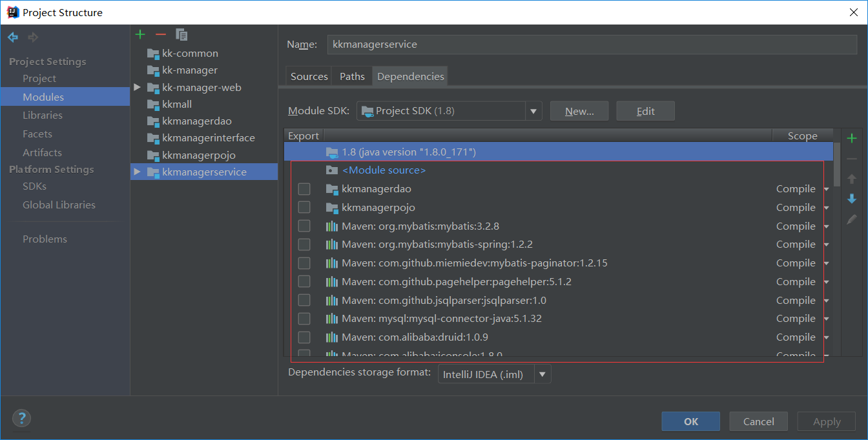Click the forward navigation arrow
This screenshot has width=868, height=440.
(33, 37)
